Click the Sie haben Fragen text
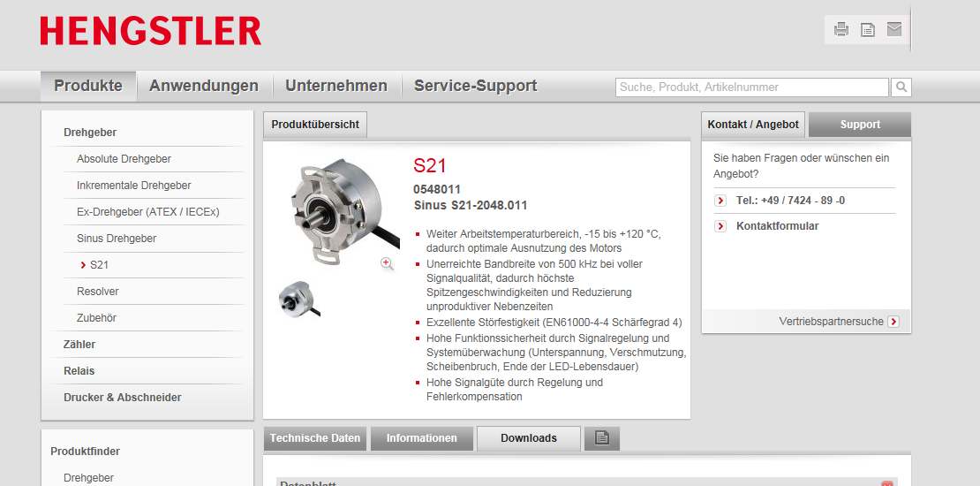This screenshot has height=486, width=980. pyautogui.click(x=802, y=166)
